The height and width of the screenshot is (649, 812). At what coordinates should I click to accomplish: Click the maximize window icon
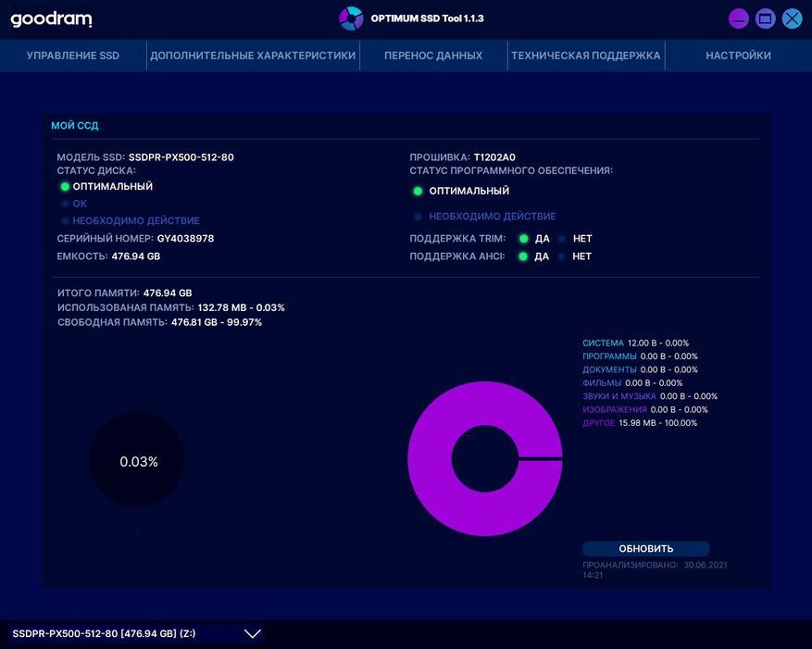(765, 19)
